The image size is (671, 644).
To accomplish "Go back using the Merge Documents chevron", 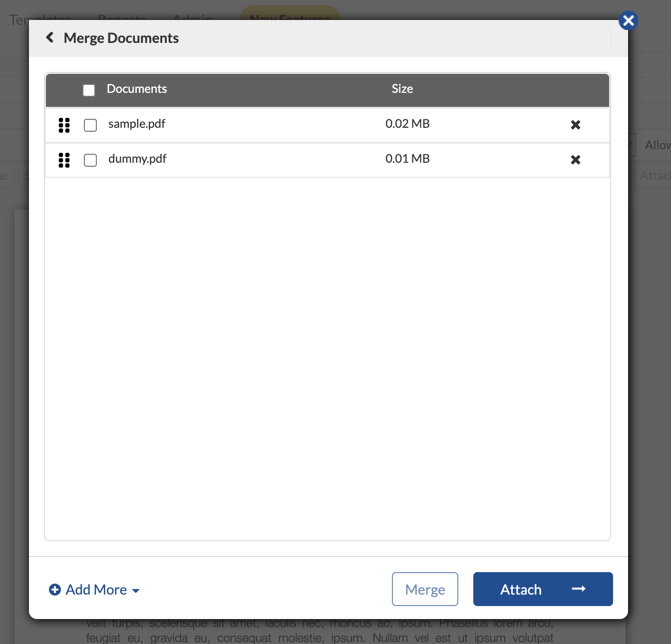I will [x=50, y=37].
